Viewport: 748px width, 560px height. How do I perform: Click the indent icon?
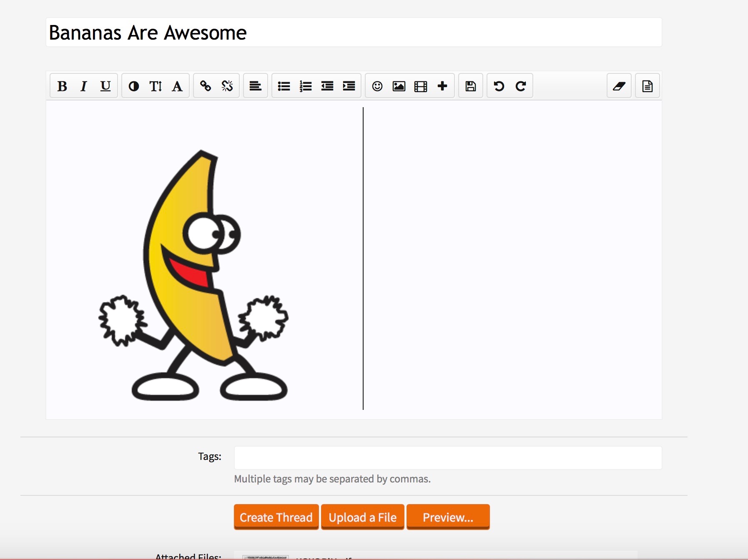pyautogui.click(x=349, y=86)
